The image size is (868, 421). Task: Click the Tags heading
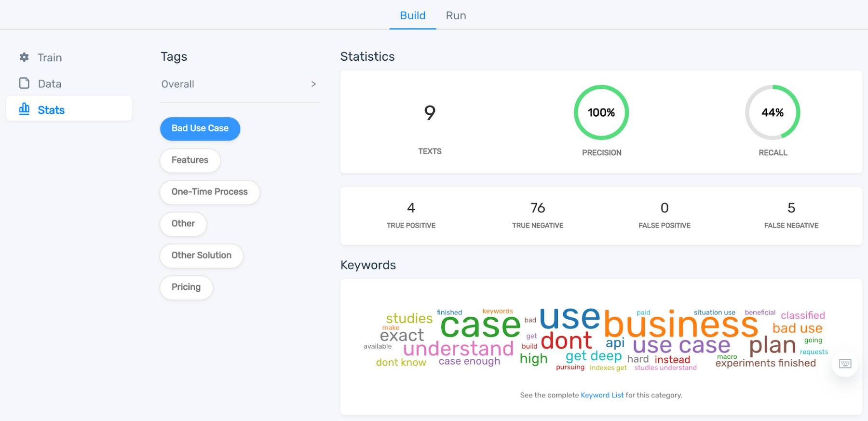[174, 57]
